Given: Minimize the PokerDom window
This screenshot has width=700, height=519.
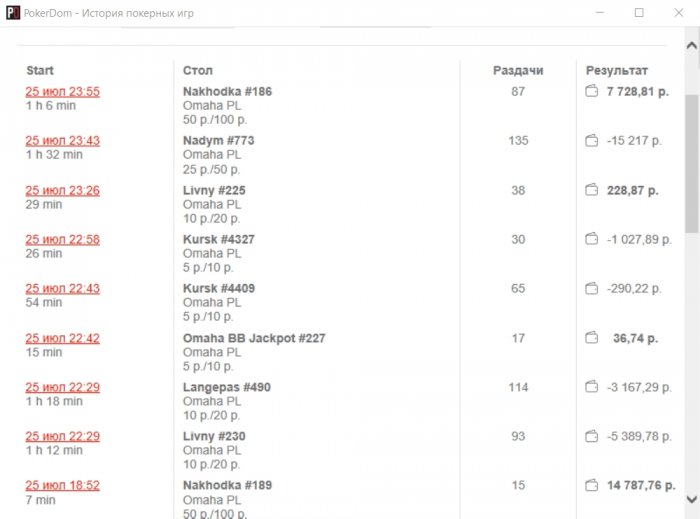Looking at the screenshot, I should click(x=600, y=12).
